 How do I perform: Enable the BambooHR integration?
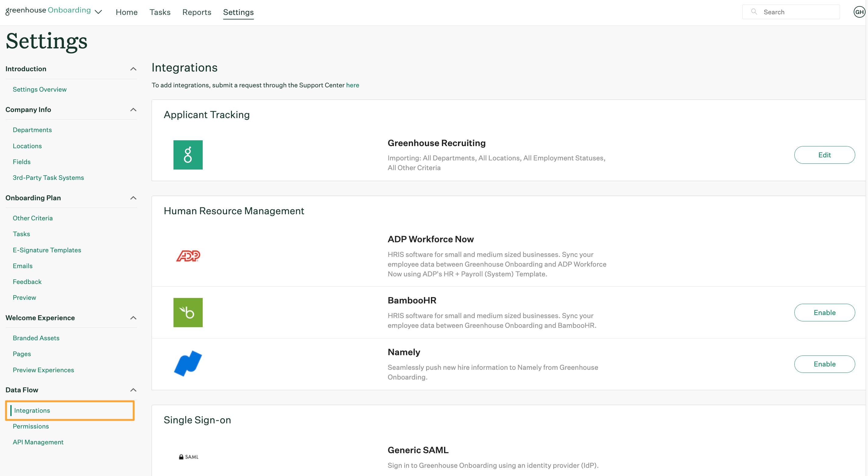pos(824,313)
